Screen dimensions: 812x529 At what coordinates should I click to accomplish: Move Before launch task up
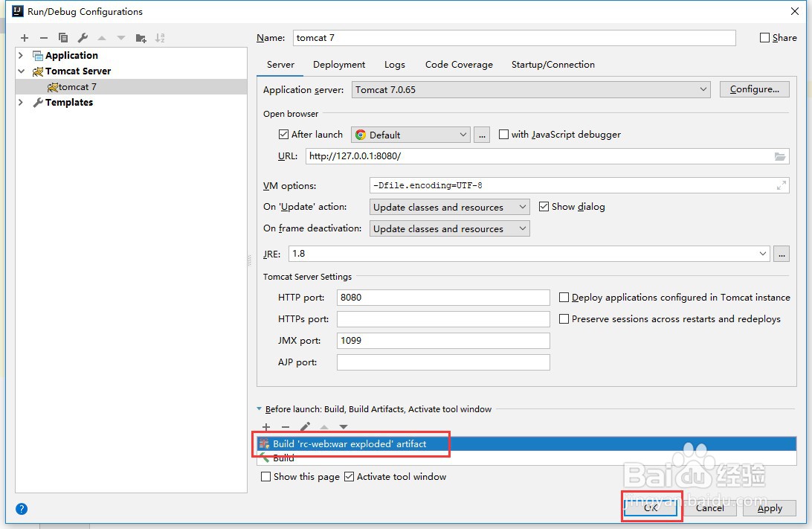click(324, 428)
